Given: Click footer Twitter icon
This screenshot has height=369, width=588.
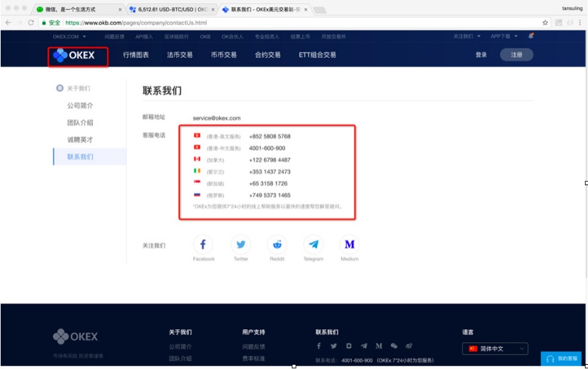Looking at the screenshot, I should tap(334, 346).
